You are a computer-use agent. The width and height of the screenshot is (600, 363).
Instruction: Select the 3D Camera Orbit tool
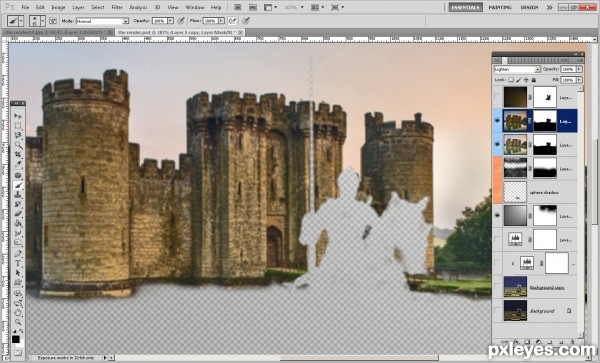18,303
